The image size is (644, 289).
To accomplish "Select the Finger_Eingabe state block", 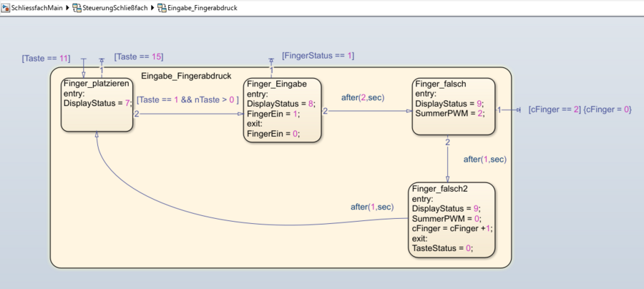I will click(283, 118).
